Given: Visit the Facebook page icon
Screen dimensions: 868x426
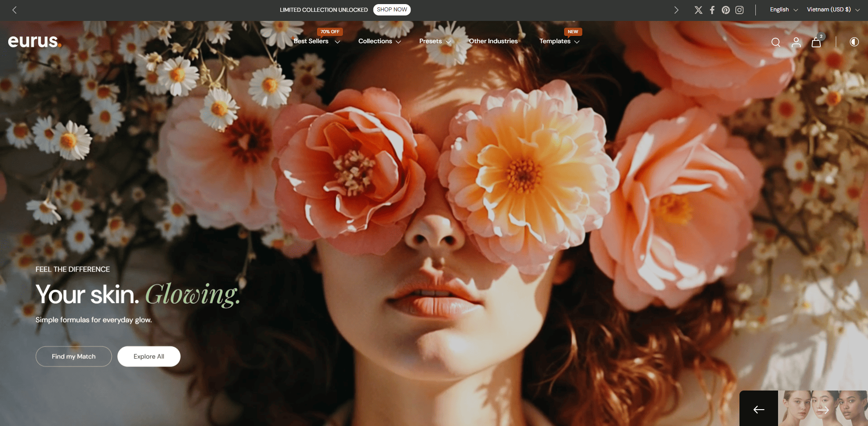Looking at the screenshot, I should pos(712,10).
